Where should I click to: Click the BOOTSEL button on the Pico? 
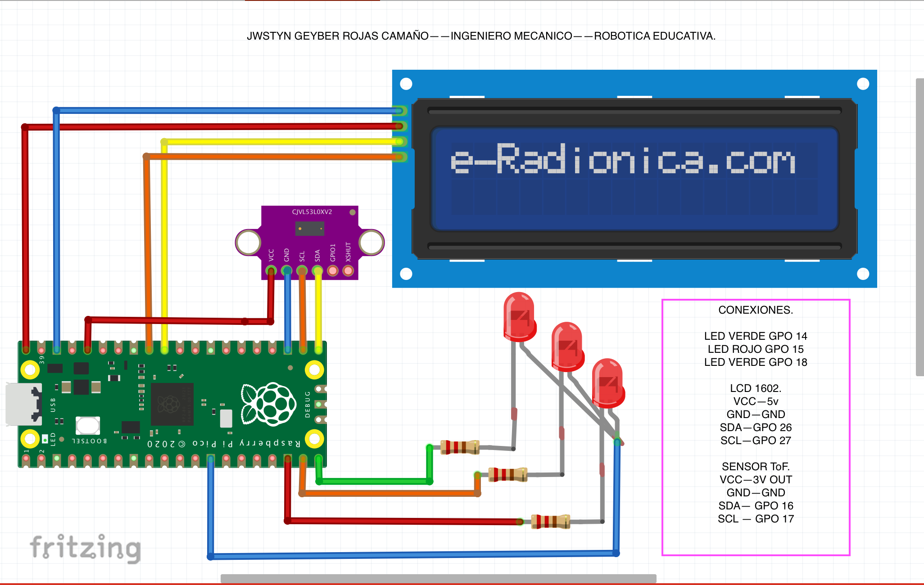point(88,425)
